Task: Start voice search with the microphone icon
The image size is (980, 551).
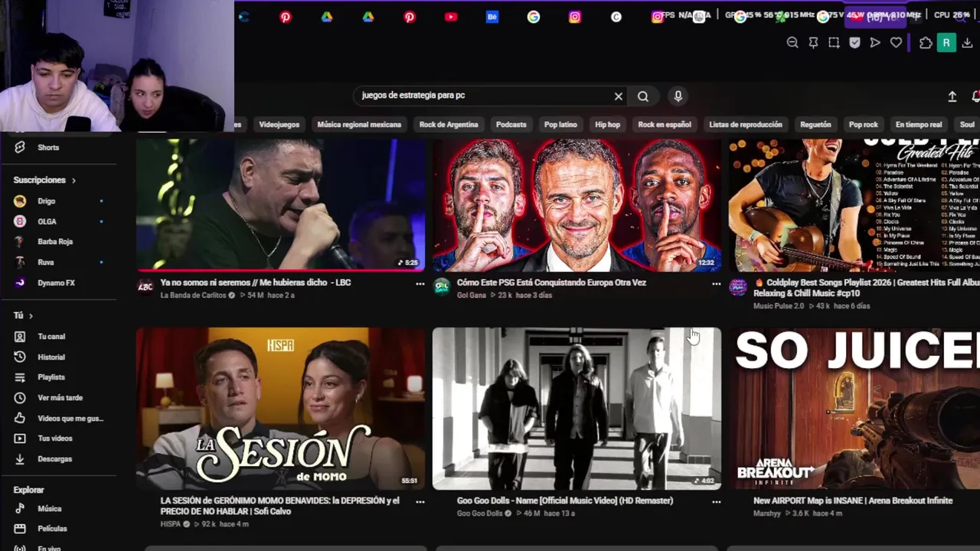Action: (678, 96)
